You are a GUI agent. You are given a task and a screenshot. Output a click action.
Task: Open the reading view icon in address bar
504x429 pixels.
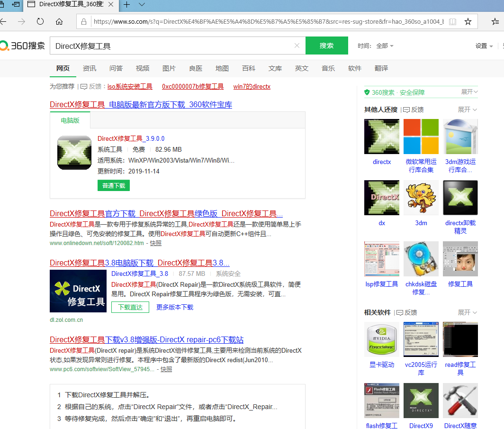pos(453,22)
